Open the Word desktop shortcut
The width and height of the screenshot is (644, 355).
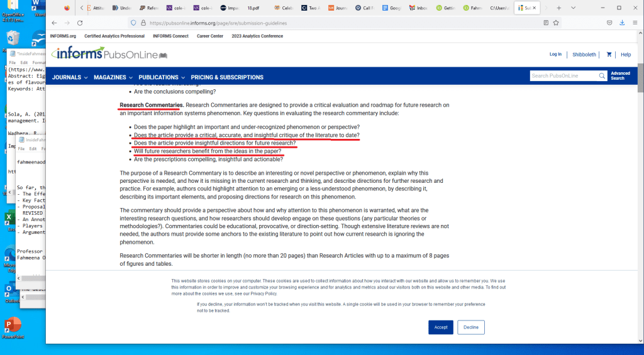[x=40, y=8]
